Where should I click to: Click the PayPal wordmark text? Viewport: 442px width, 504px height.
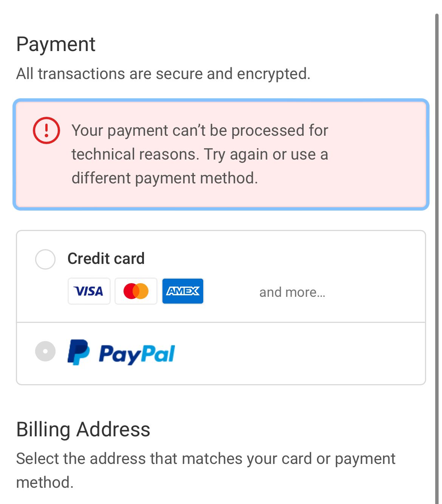tap(137, 354)
